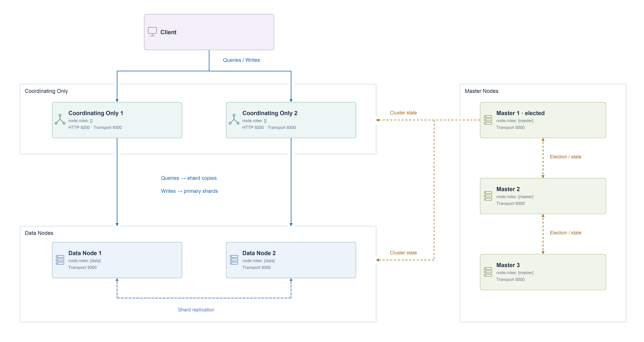This screenshot has height=342, width=644.
Task: Select the Data Node 1 title
Action: point(85,253)
